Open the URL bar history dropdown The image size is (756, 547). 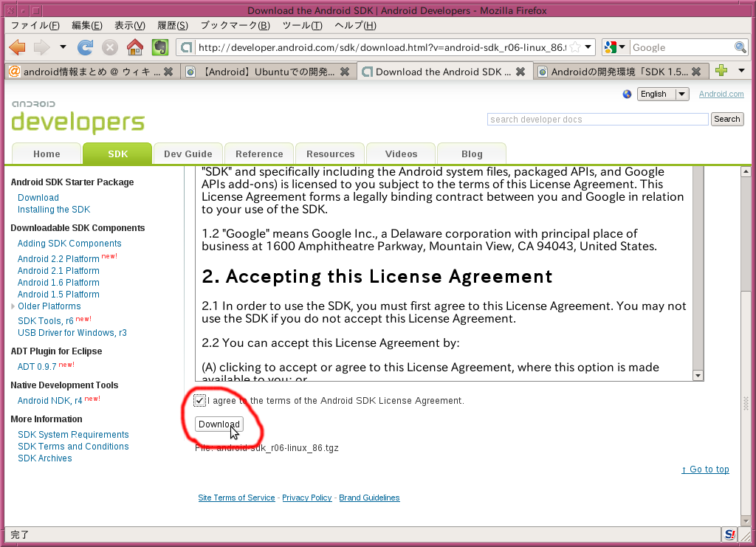coord(588,47)
